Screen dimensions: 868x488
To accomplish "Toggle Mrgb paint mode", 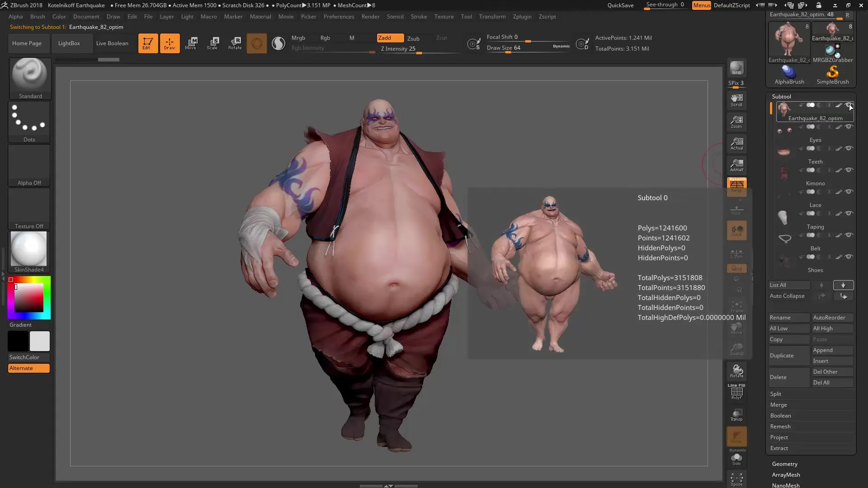I will click(x=298, y=38).
